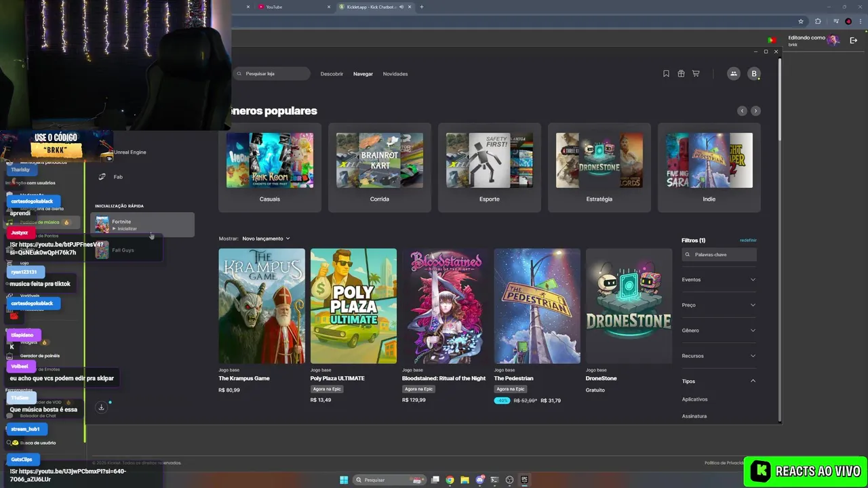Select the Assinatura type filter
Viewport: 868px width, 488px height.
coord(694,416)
